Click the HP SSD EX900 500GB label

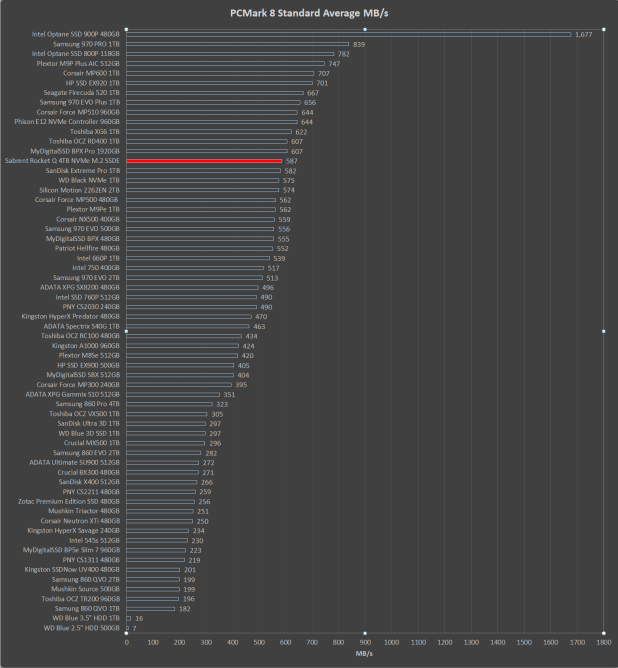[88, 366]
